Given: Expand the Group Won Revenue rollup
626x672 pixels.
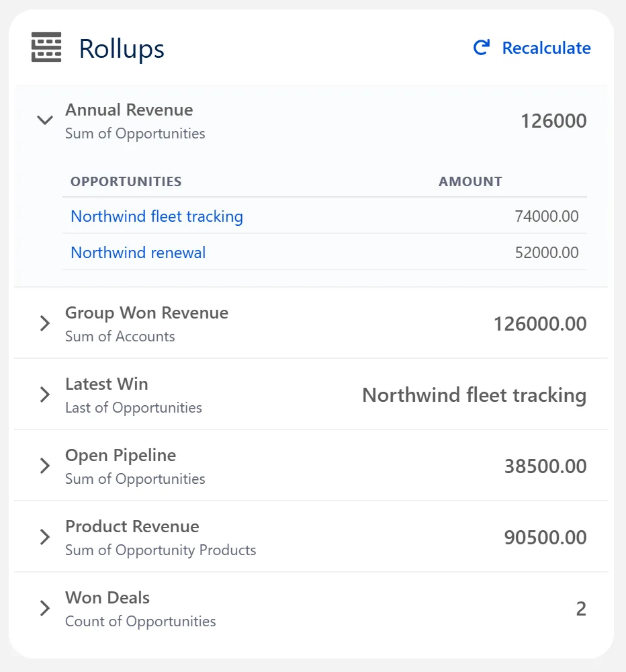Looking at the screenshot, I should point(45,323).
